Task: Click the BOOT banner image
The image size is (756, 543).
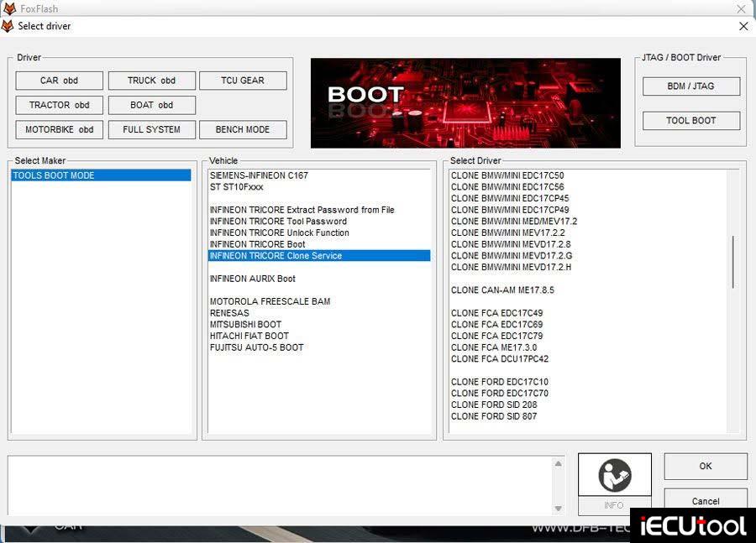Action: [x=465, y=103]
